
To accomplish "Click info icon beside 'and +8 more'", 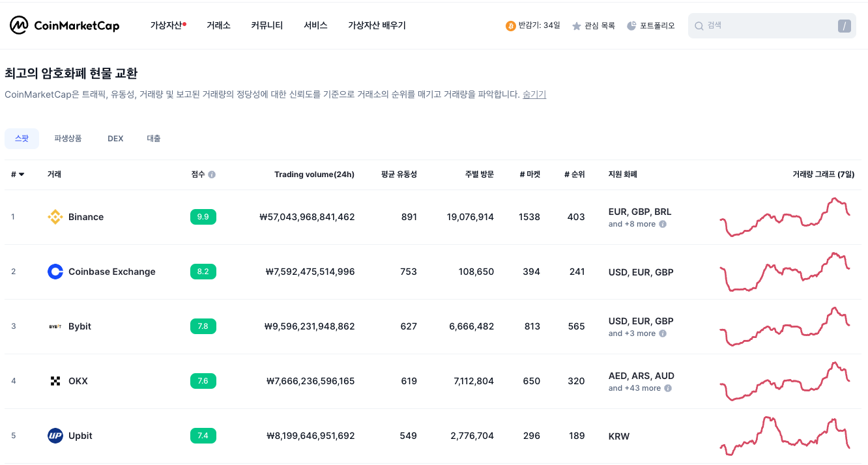I will pyautogui.click(x=663, y=224).
